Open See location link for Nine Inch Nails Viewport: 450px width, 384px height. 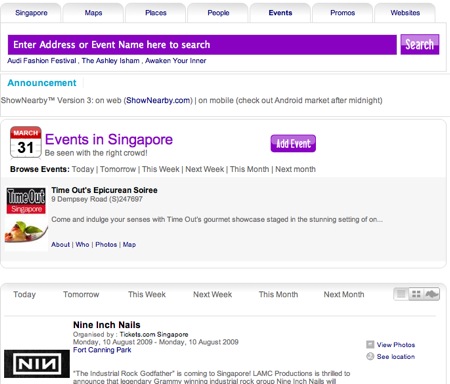pyautogui.click(x=396, y=357)
